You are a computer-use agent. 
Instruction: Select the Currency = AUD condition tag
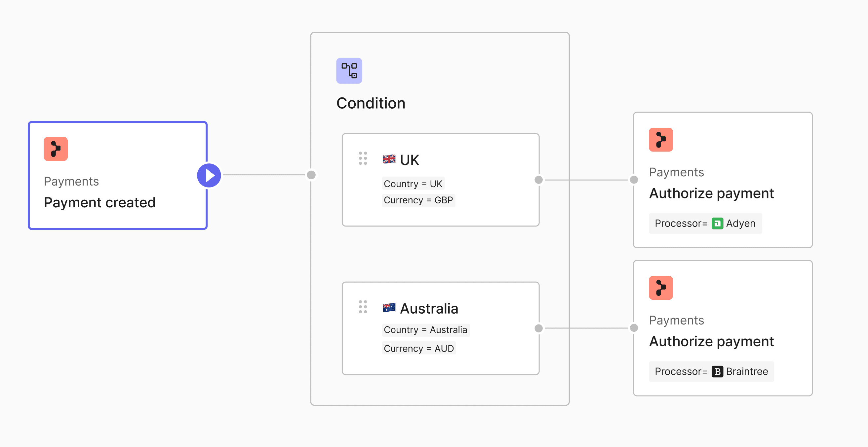click(x=418, y=348)
